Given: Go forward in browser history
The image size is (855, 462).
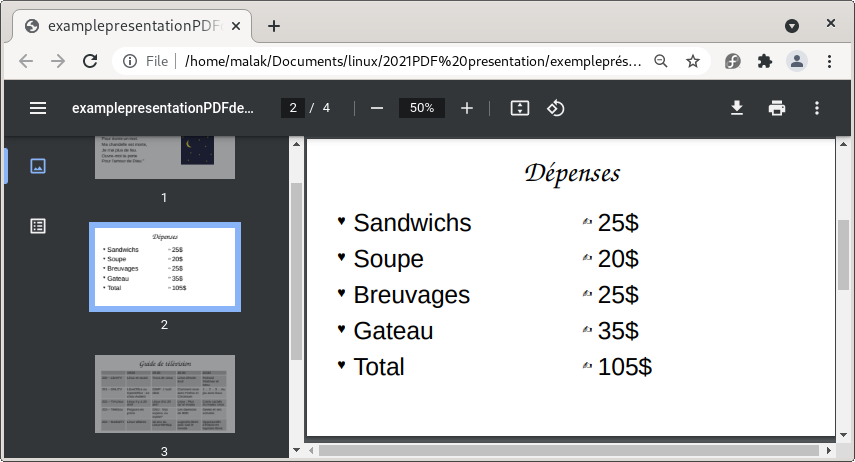Looking at the screenshot, I should (x=58, y=61).
